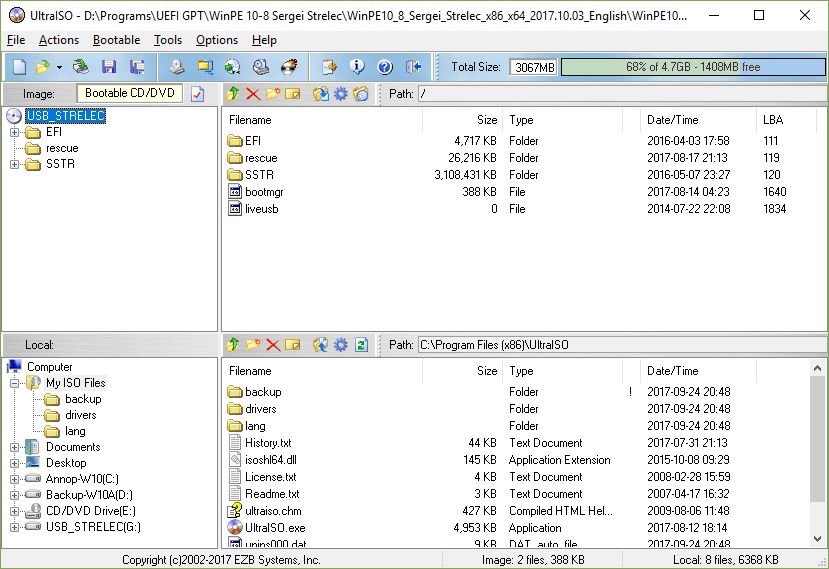
Task: Click the green Refresh icon in Local toolbar
Action: coord(361,345)
